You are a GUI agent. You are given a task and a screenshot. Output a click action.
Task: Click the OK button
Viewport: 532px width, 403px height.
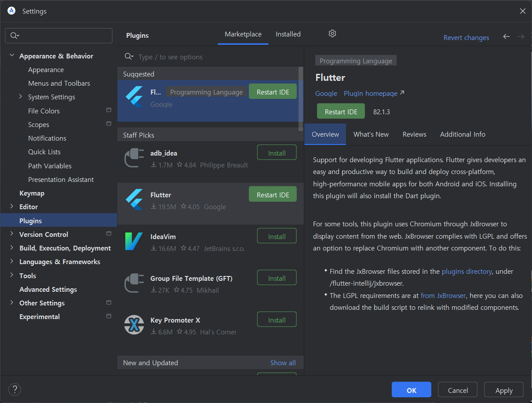tap(412, 390)
